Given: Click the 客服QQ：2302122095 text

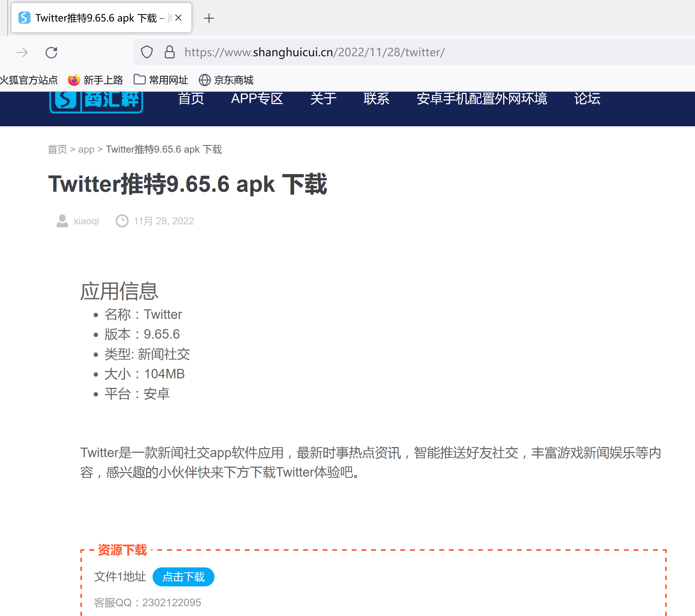Looking at the screenshot, I should point(148,602).
